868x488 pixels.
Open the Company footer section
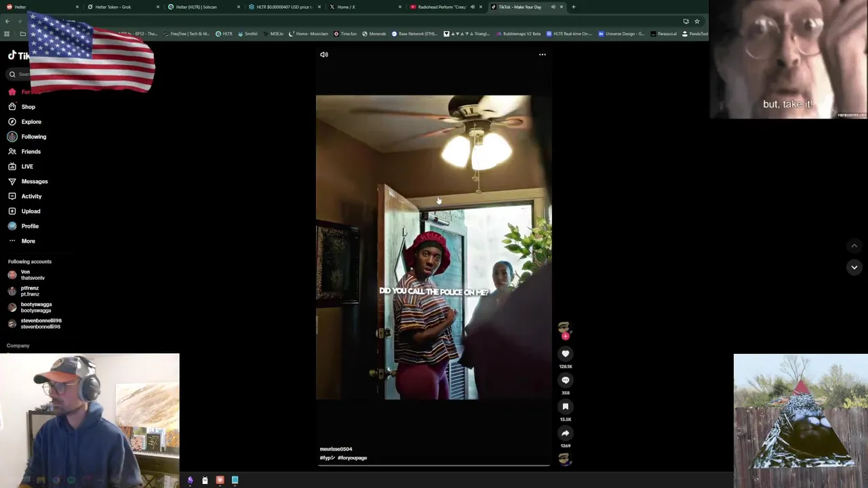(x=18, y=346)
